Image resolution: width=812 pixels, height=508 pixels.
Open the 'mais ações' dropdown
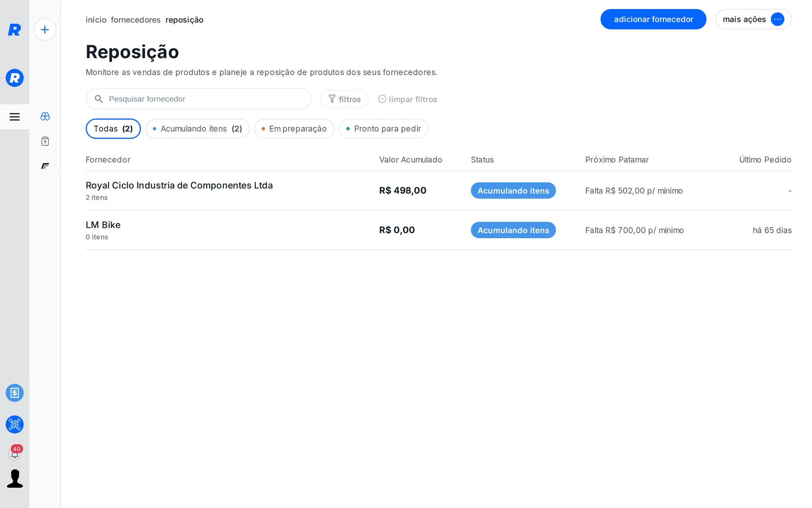[753, 19]
